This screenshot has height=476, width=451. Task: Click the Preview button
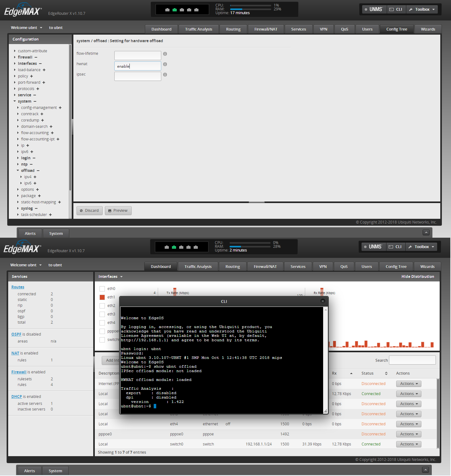(x=118, y=211)
